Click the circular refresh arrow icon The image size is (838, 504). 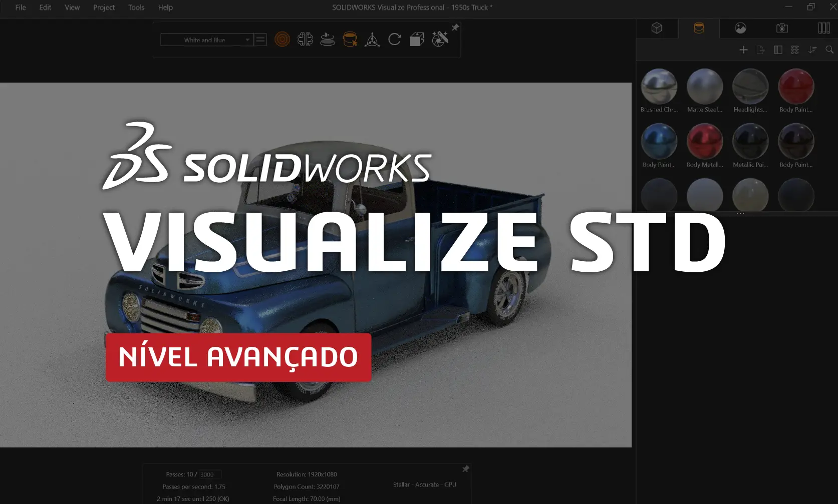(395, 39)
